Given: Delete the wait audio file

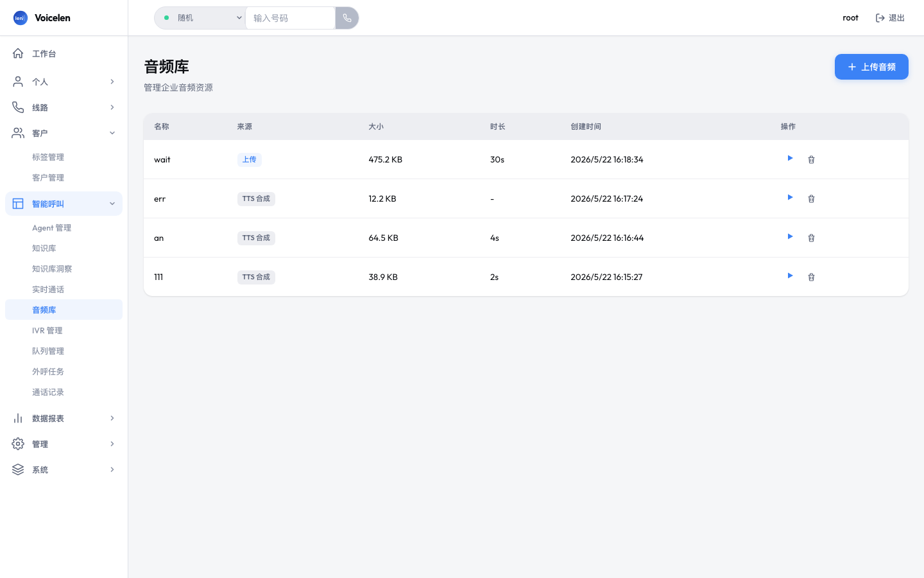Looking at the screenshot, I should pyautogui.click(x=811, y=159).
